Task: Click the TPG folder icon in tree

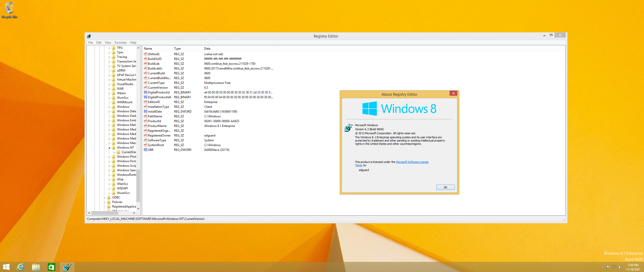Action: click(114, 48)
